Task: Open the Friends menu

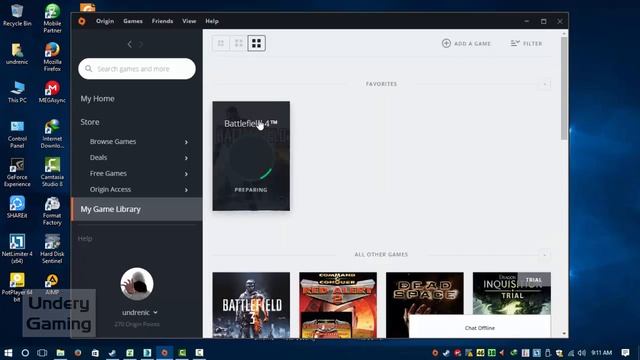Action: pyautogui.click(x=162, y=21)
